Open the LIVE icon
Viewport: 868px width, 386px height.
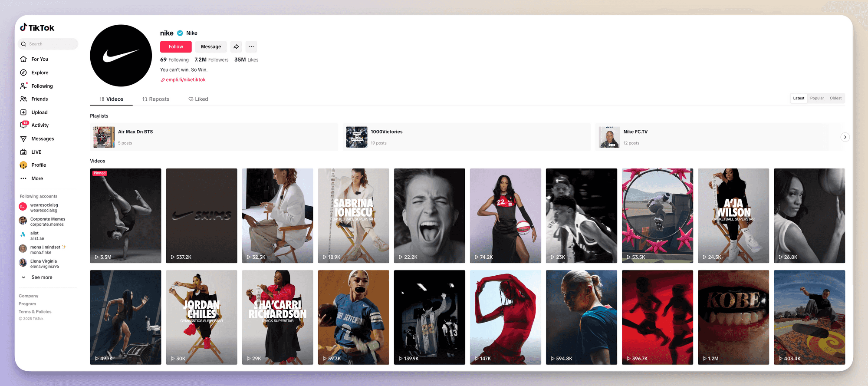[23, 152]
